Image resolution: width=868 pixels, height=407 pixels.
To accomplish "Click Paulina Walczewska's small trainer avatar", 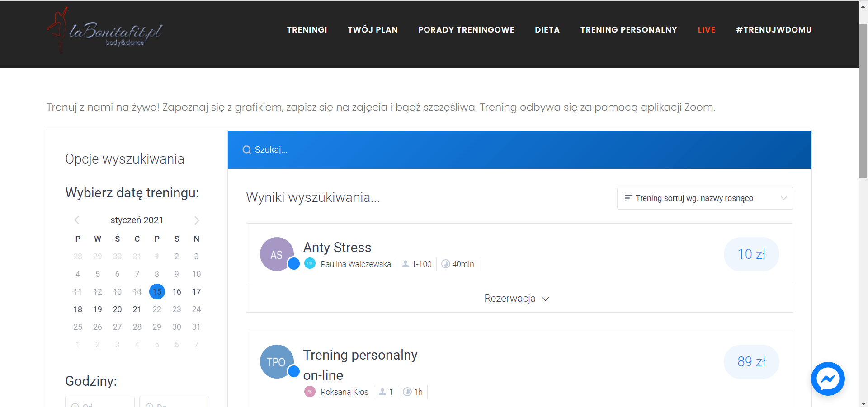I will pyautogui.click(x=310, y=263).
